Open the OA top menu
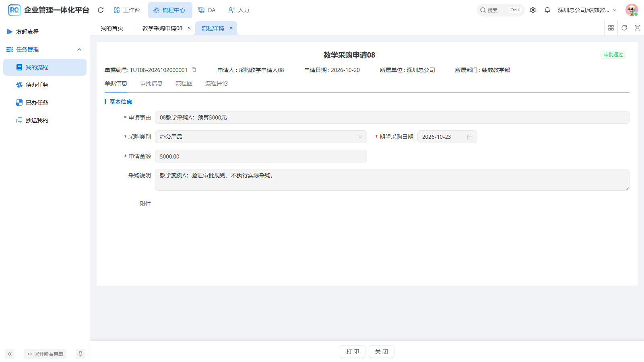The height and width of the screenshot is (362, 644). [207, 10]
